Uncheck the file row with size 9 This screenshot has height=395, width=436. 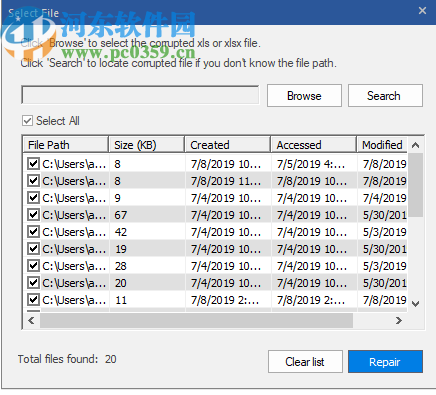tap(33, 198)
